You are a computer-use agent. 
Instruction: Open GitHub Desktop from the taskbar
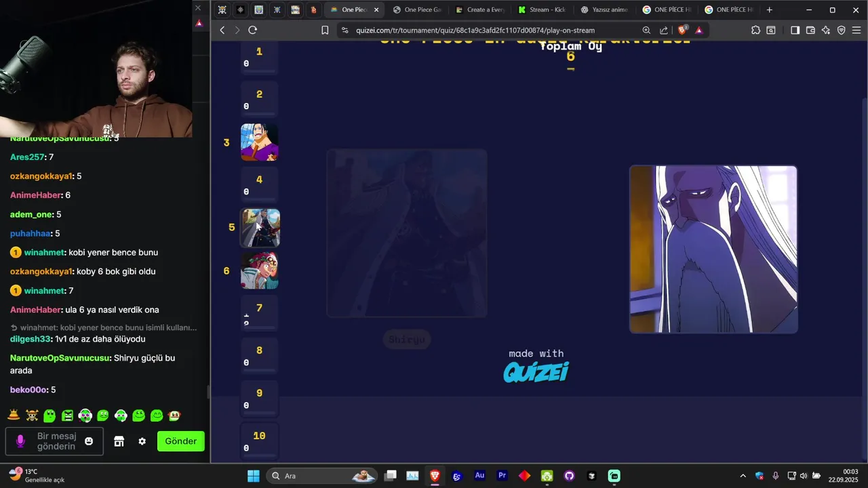[x=569, y=476]
